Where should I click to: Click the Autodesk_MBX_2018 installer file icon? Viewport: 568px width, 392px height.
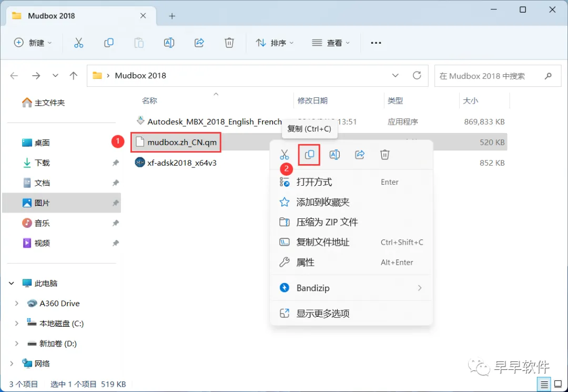(x=140, y=120)
